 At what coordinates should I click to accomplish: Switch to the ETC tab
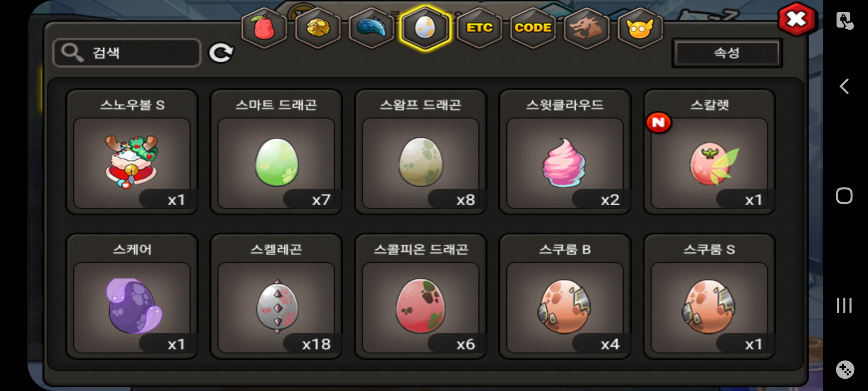tap(479, 28)
